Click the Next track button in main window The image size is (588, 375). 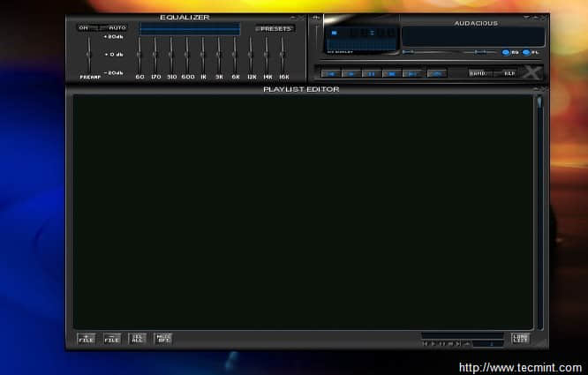[x=411, y=74]
